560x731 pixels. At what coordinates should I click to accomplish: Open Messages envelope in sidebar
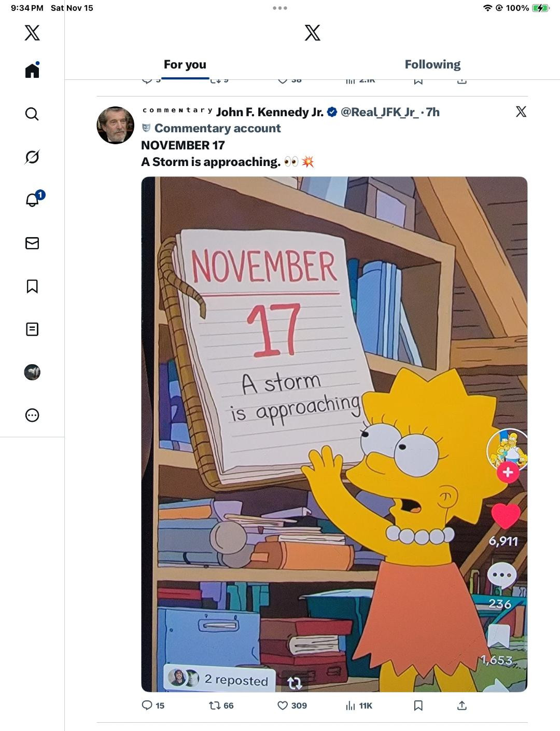click(x=32, y=243)
